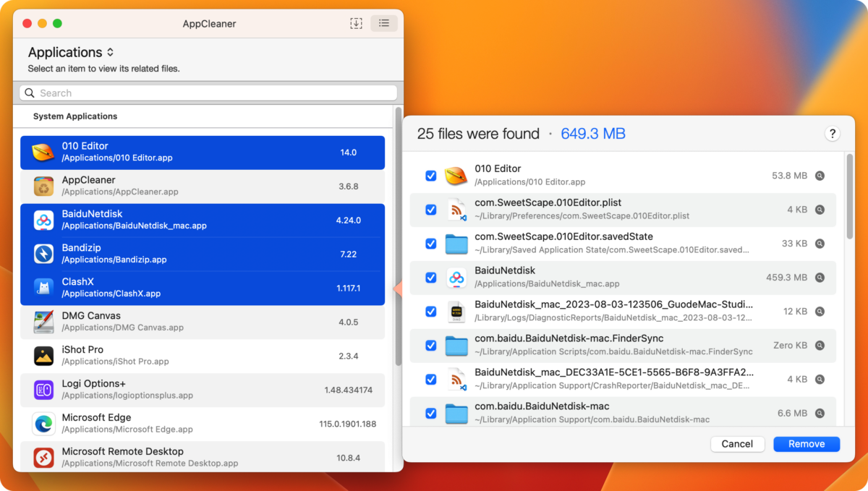868x491 pixels.
Task: Open the Applications category dropdown
Action: pyautogui.click(x=71, y=52)
